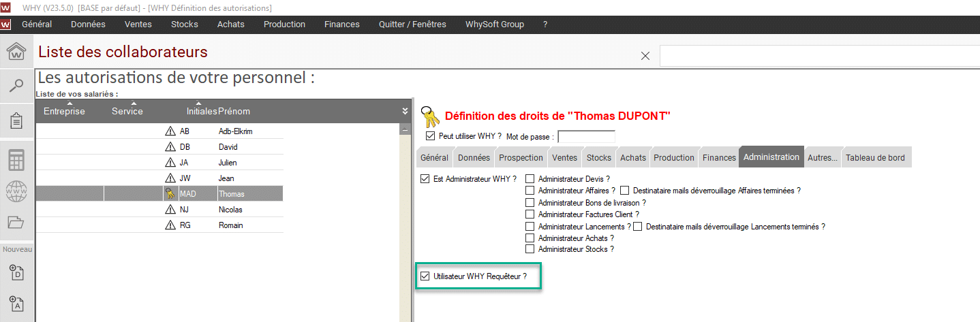Click the WHY logo in menu bar
Viewport: 980px width, 322px height.
pyautogui.click(x=6, y=24)
